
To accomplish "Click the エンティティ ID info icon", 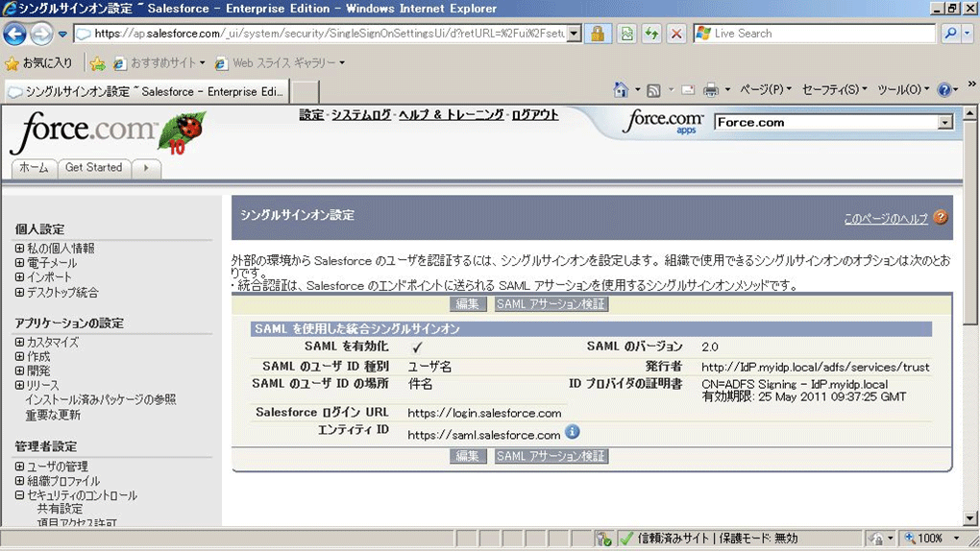I will pos(572,432).
